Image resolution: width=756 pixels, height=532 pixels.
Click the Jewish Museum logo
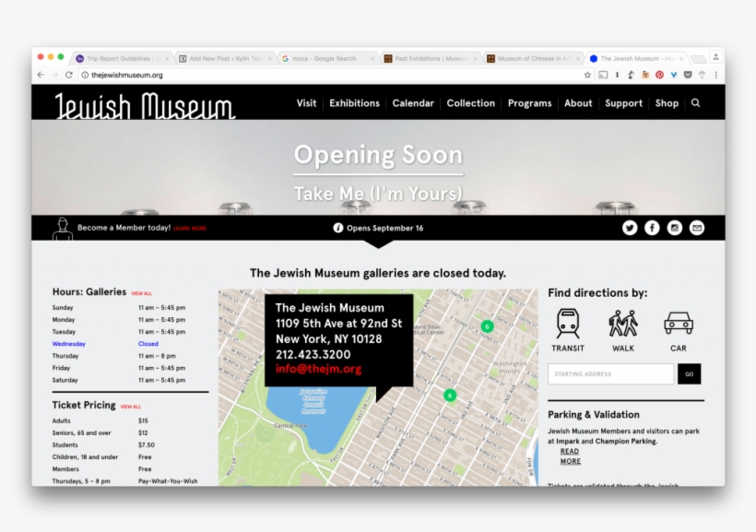click(x=145, y=105)
